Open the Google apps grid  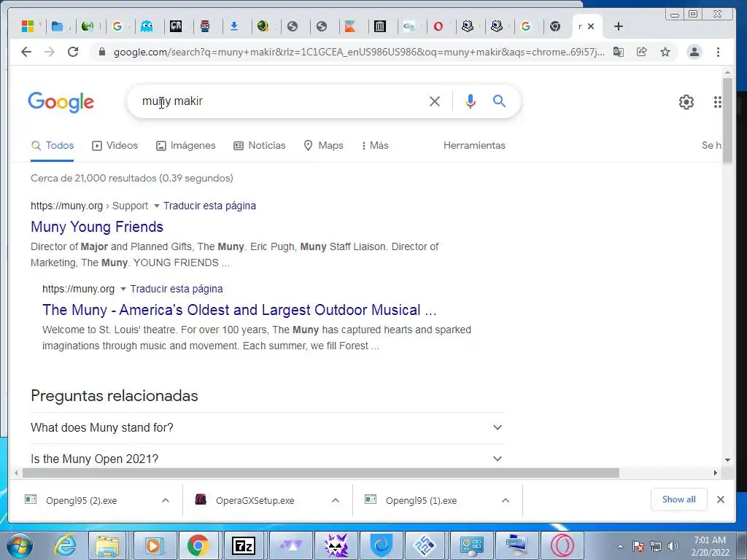click(718, 102)
